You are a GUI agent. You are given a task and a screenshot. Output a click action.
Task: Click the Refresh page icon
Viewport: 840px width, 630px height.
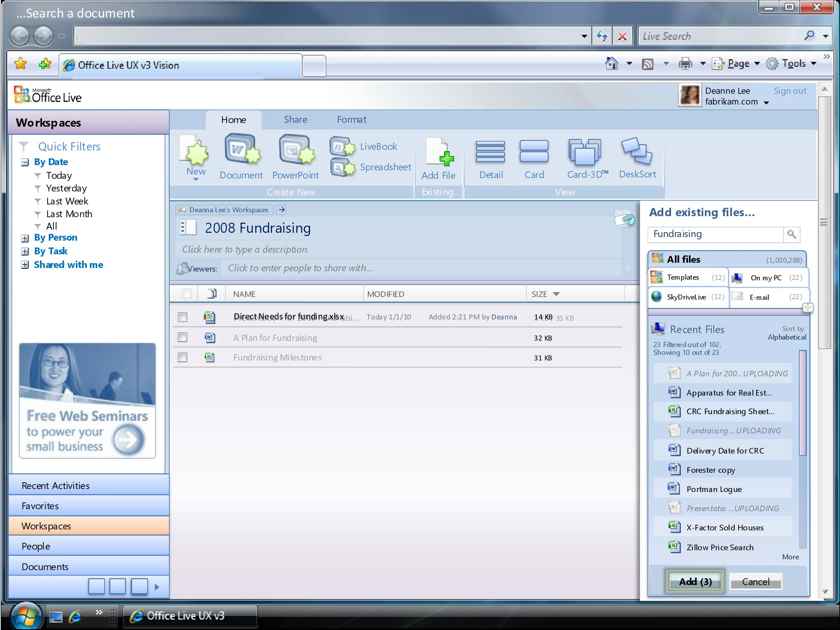[x=602, y=36]
